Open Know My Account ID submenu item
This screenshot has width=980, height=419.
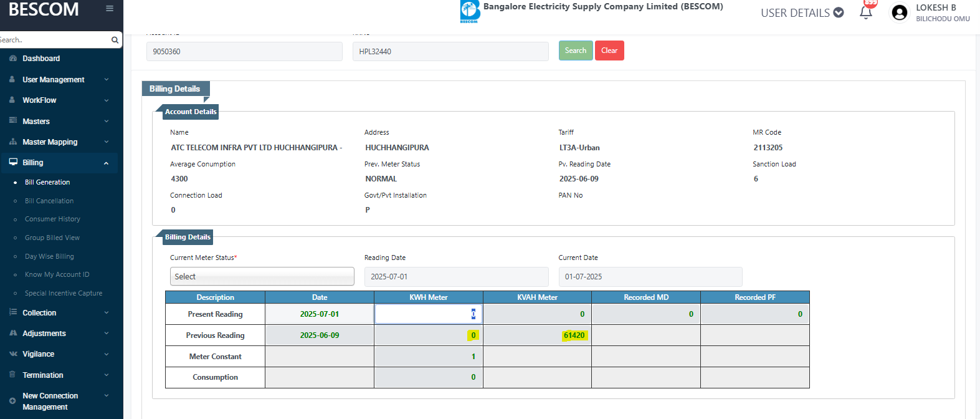57,274
